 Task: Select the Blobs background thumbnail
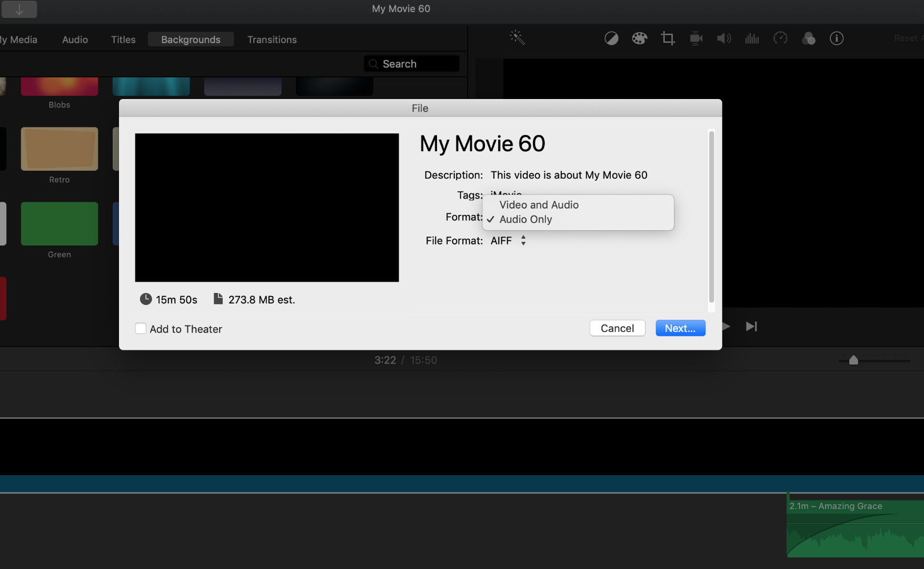coord(59,86)
